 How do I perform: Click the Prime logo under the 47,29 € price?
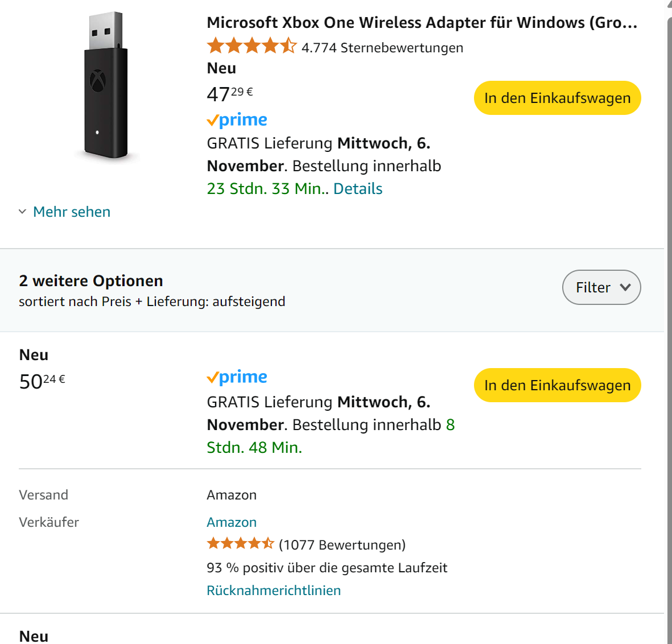(x=237, y=120)
